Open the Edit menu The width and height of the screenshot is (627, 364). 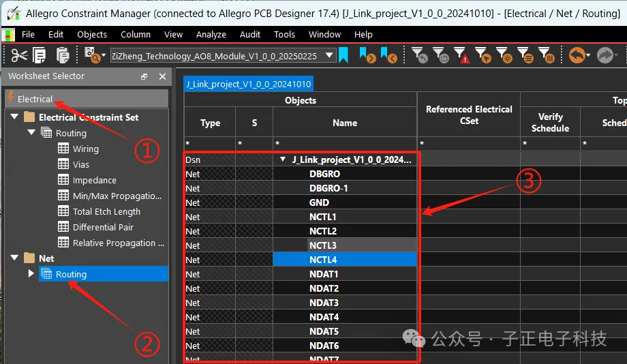tap(56, 34)
